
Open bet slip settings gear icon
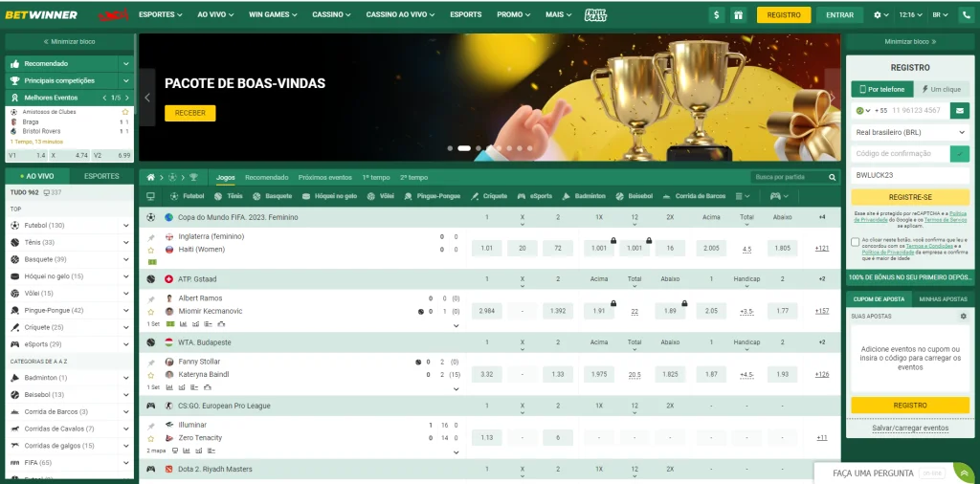[x=963, y=317]
